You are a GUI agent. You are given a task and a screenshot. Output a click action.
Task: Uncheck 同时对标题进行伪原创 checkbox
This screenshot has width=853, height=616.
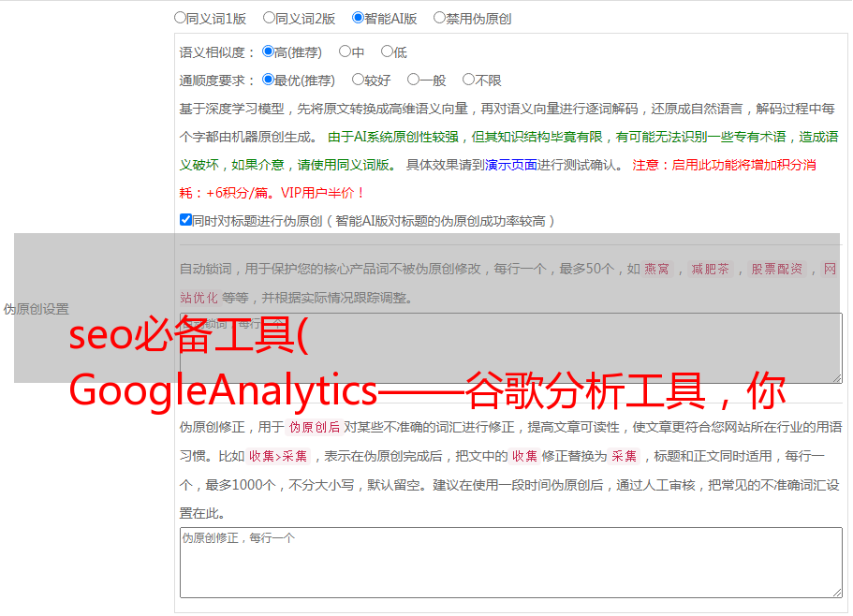coord(185,220)
